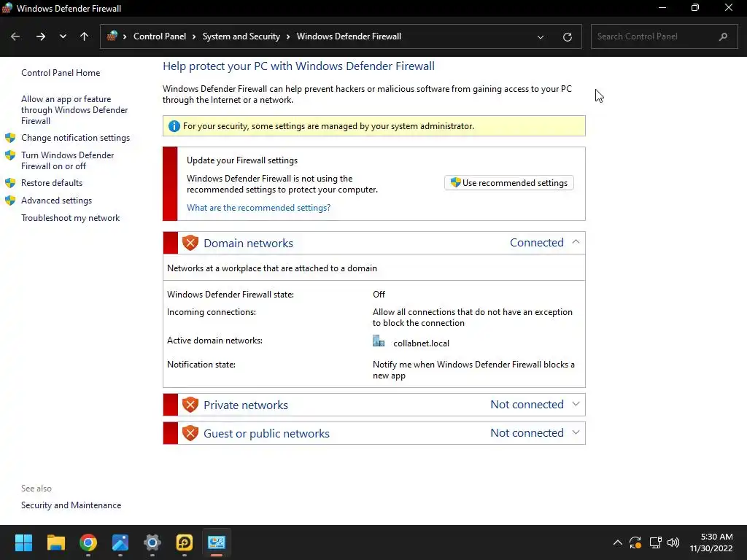Refresh the Control Panel page
Screen dimensions: 747x560
567,36
